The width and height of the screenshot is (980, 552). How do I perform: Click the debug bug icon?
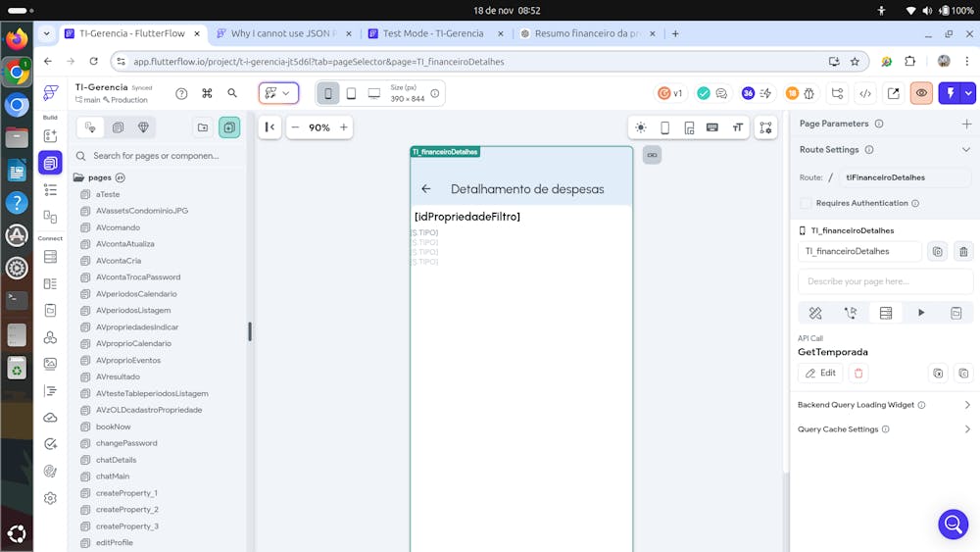click(809, 93)
